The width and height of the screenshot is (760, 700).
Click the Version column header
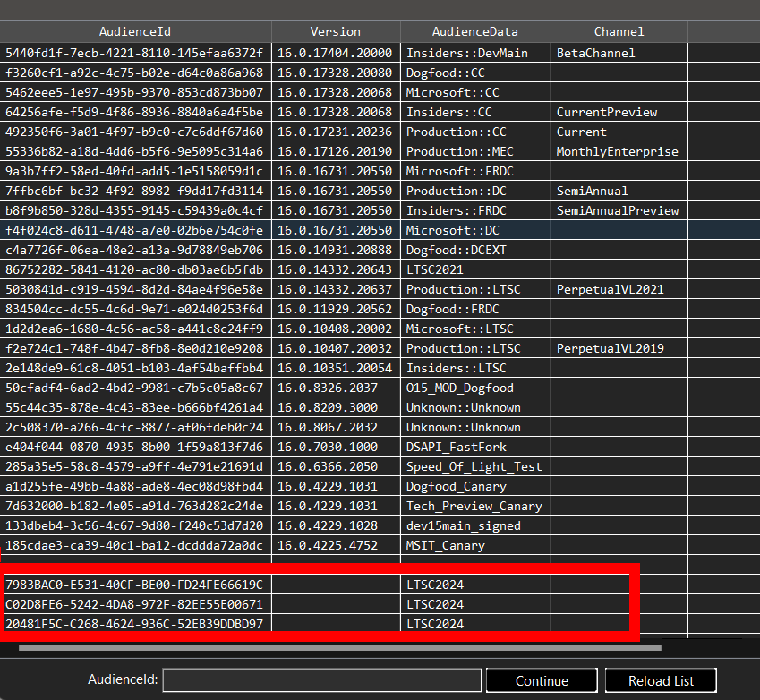[336, 32]
